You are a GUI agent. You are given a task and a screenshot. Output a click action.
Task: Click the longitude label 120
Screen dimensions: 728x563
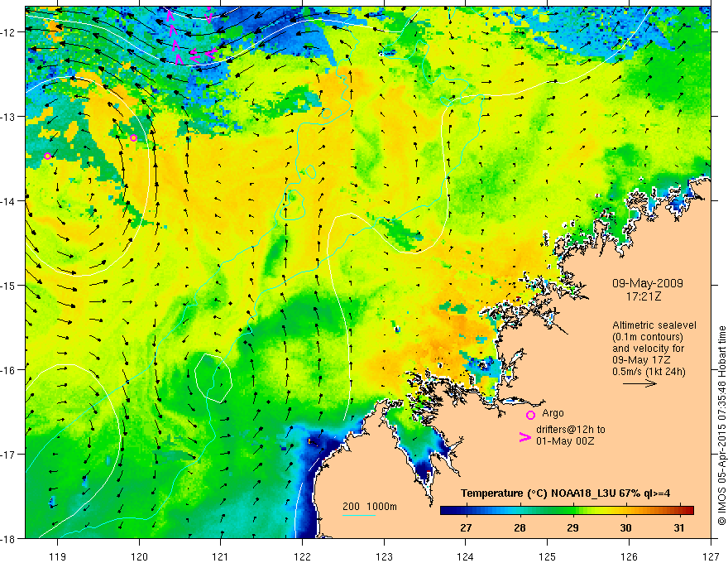click(139, 557)
